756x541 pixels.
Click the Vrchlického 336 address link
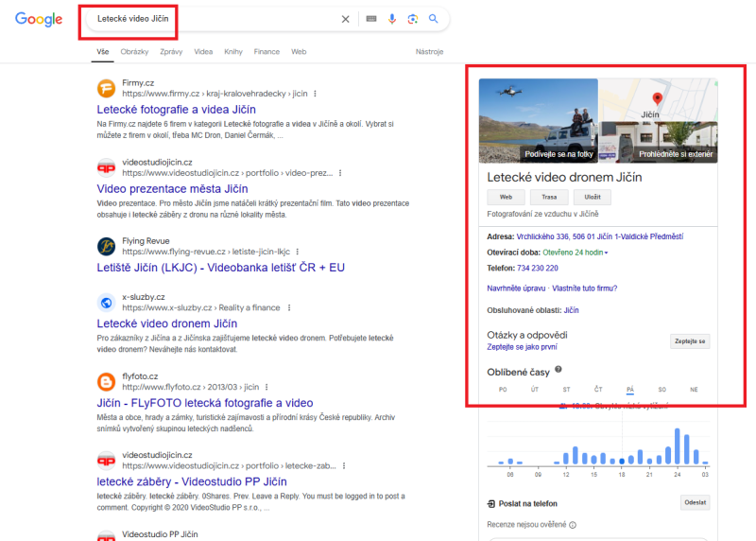pos(600,236)
